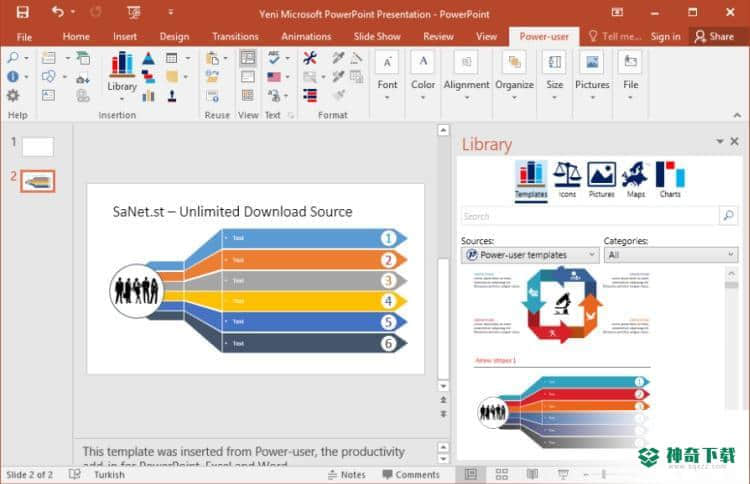Click the red and blue lines icon in Format
750x484 pixels.
pyautogui.click(x=310, y=96)
